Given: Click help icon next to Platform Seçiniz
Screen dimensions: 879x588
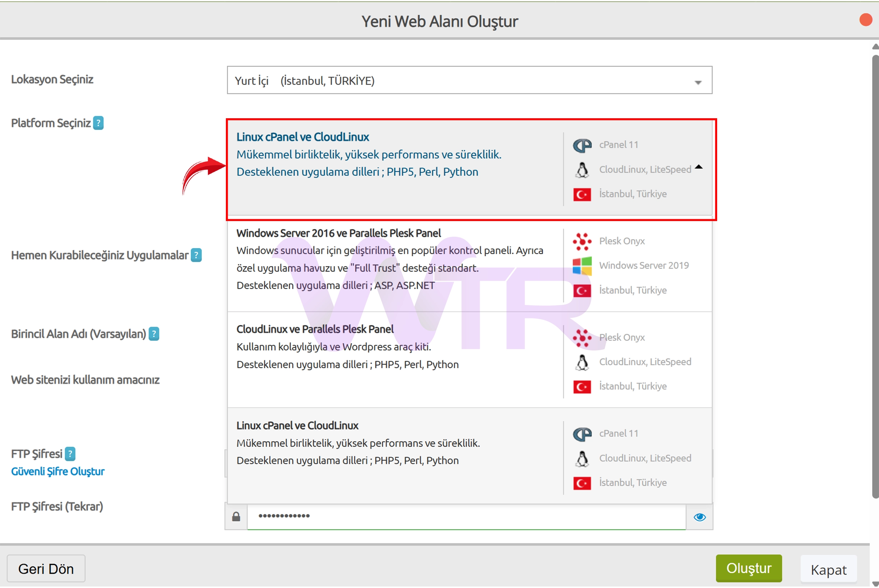Looking at the screenshot, I should pos(98,123).
